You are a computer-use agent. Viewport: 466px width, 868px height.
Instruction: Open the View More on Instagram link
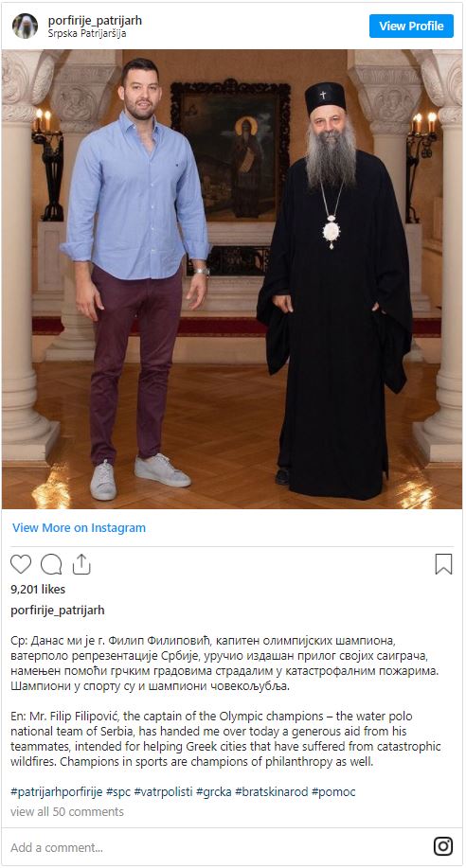79,527
